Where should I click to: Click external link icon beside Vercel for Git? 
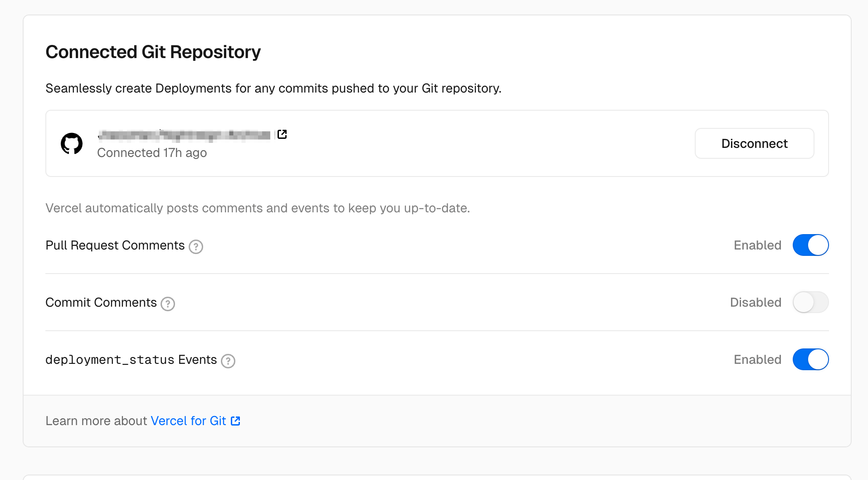pyautogui.click(x=235, y=421)
